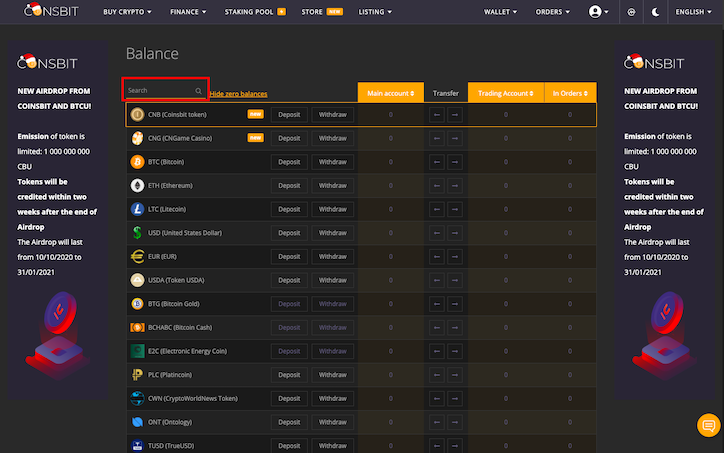Open the live chat bubble icon
Viewport: 724px width, 453px height.
(x=708, y=425)
